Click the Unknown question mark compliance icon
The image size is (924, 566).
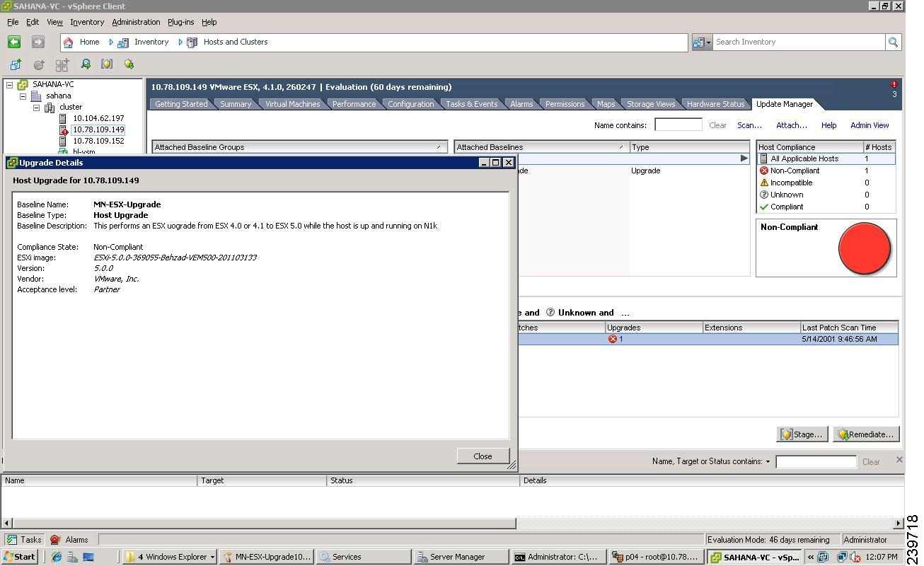[x=763, y=195]
